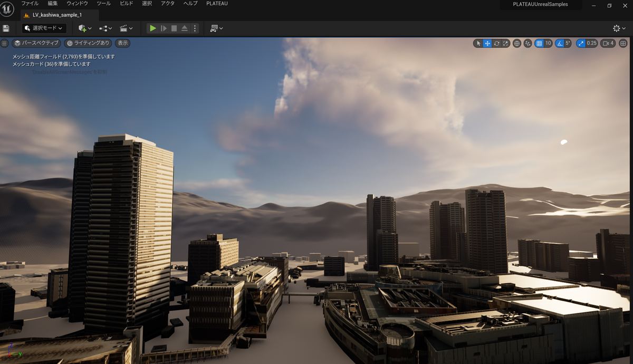Save the current level with disk icon
The height and width of the screenshot is (364, 633).
point(6,28)
